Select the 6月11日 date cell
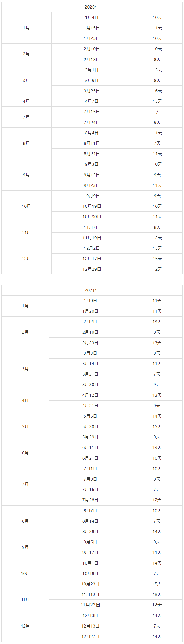 90,448
